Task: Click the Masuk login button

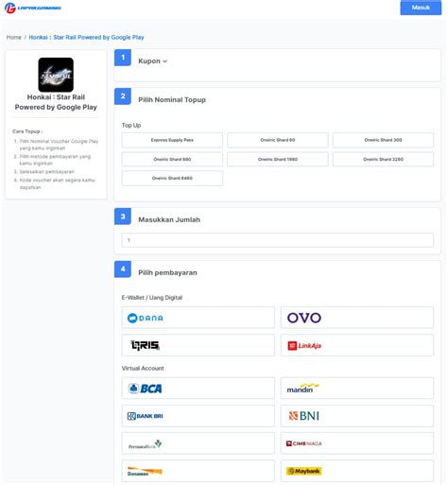Action: click(x=421, y=8)
